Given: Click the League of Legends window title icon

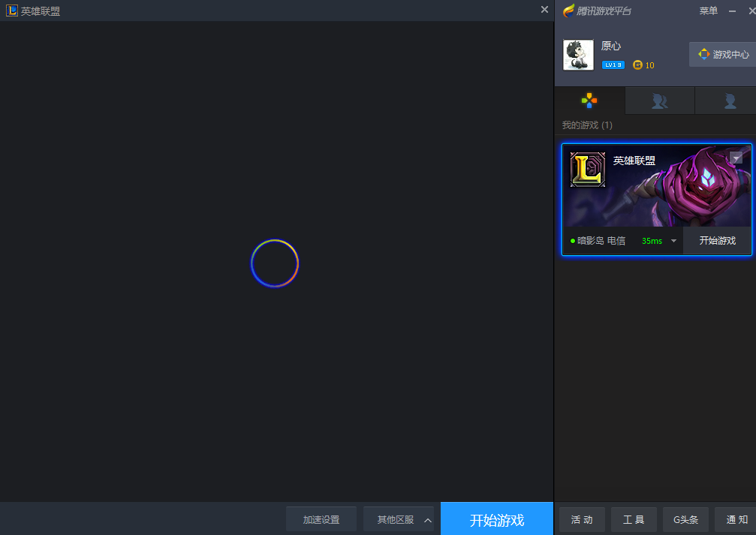Looking at the screenshot, I should point(11,11).
